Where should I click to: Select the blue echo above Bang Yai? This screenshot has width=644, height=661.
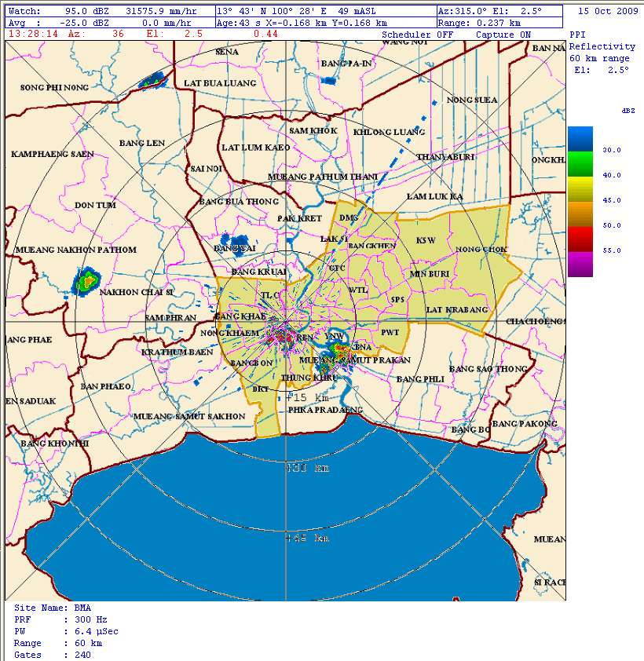coord(233,240)
